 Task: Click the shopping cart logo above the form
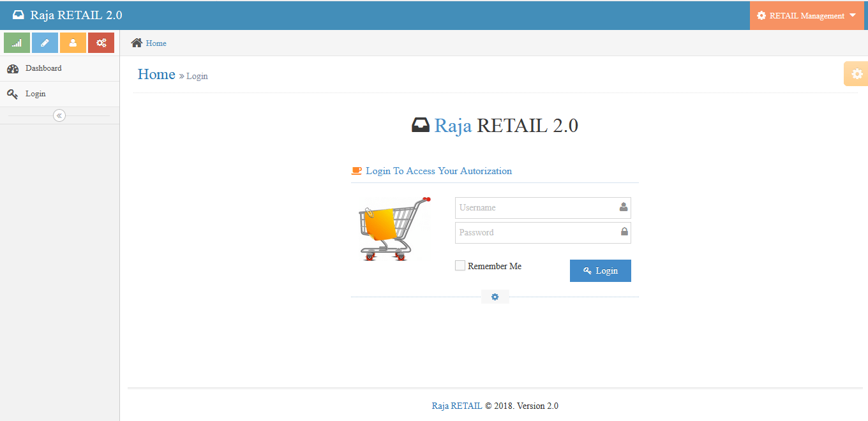click(394, 228)
